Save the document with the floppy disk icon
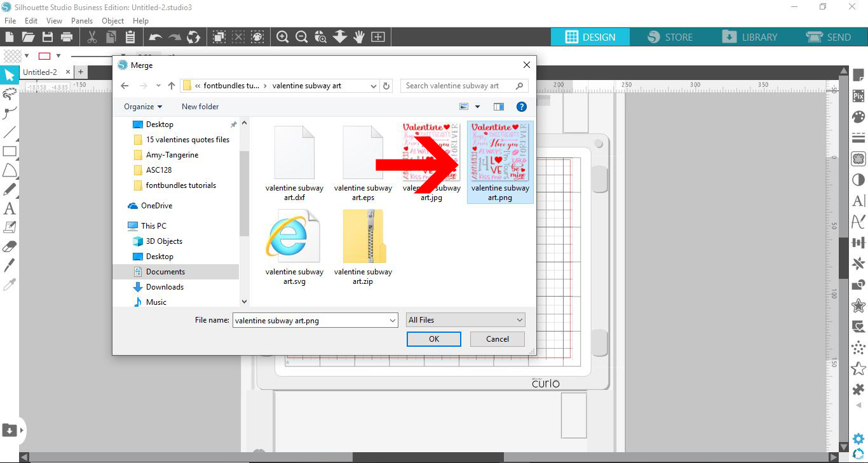Image resolution: width=868 pixels, height=463 pixels. pyautogui.click(x=48, y=37)
